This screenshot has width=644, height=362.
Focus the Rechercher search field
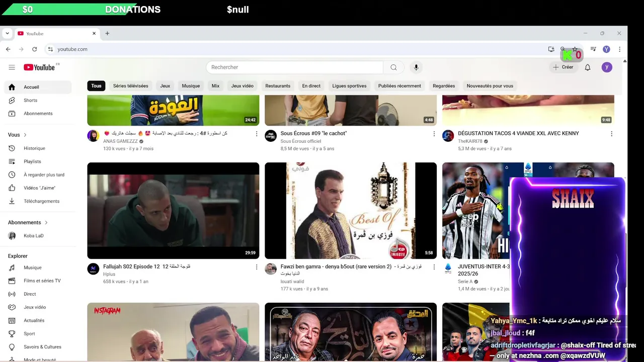pyautogui.click(x=294, y=67)
